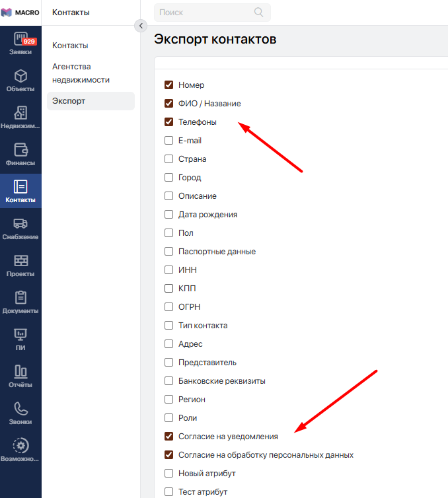Open Снабжение truck icon
The width and height of the screenshot is (448, 498).
pos(20,224)
